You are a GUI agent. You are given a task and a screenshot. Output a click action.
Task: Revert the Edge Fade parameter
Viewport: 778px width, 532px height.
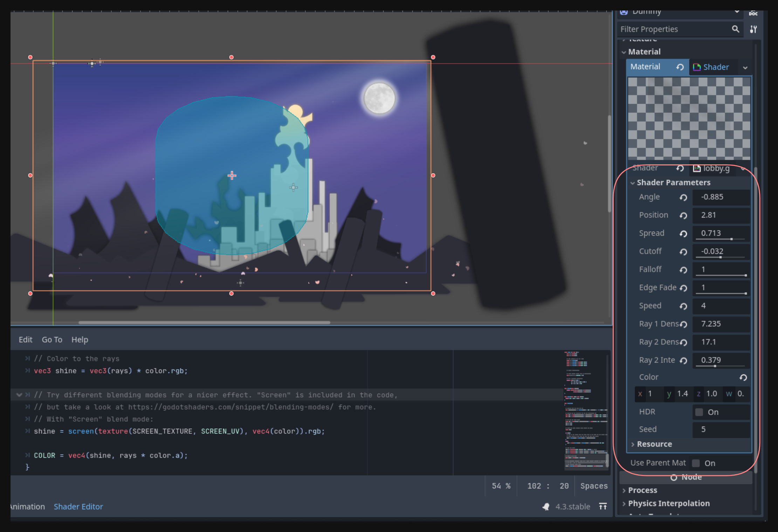click(x=683, y=288)
